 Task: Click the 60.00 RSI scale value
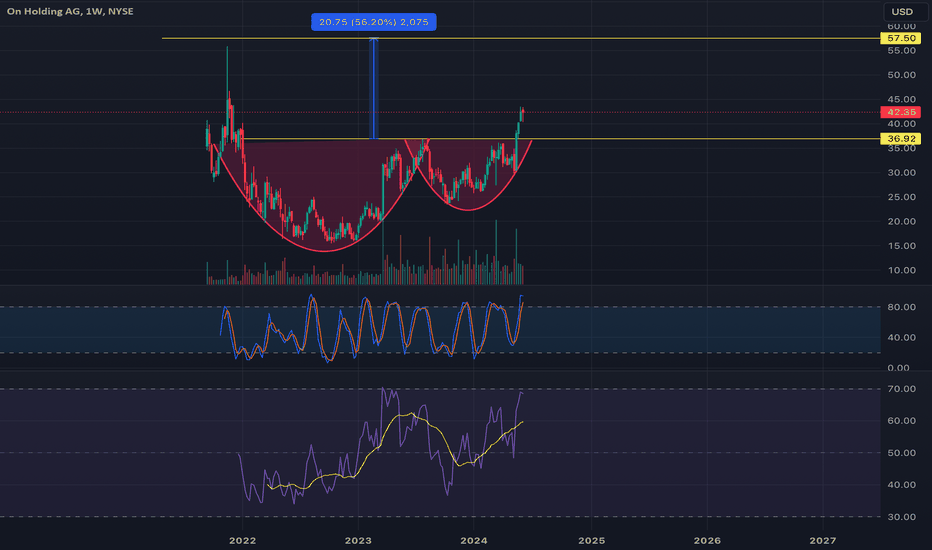(902, 420)
